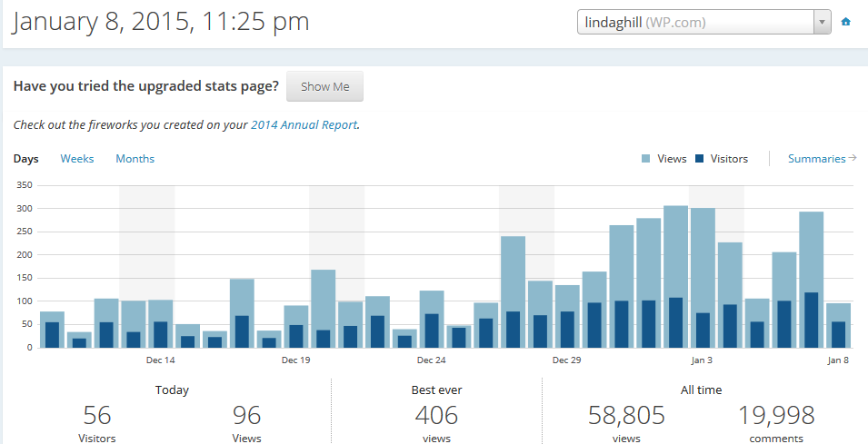Click the home icon beside the blog selector
This screenshot has height=444, width=868.
pyautogui.click(x=846, y=22)
